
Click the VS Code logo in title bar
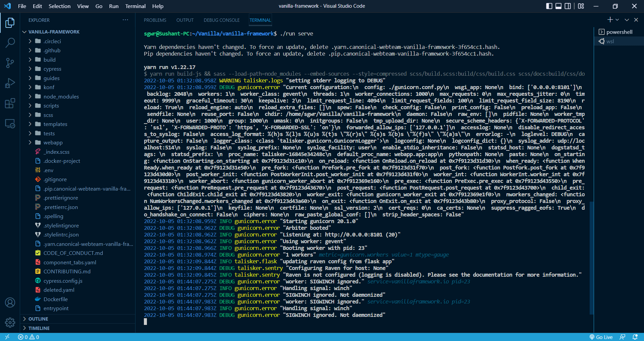[x=7, y=6]
